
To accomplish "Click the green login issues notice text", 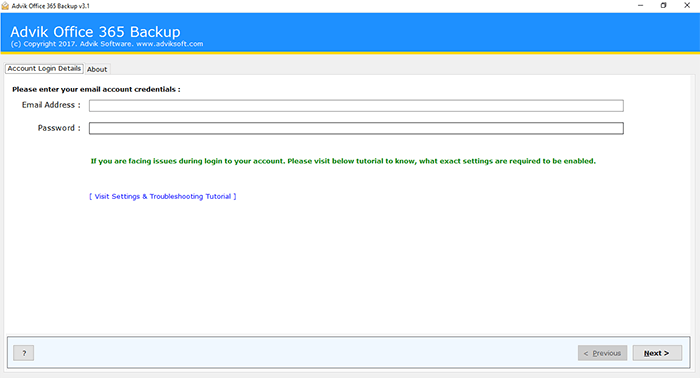I will click(x=343, y=161).
